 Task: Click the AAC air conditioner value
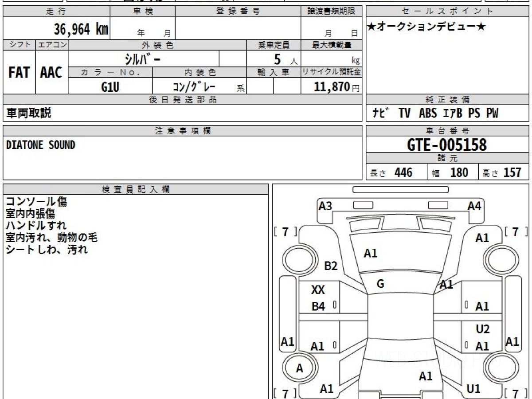(51, 73)
